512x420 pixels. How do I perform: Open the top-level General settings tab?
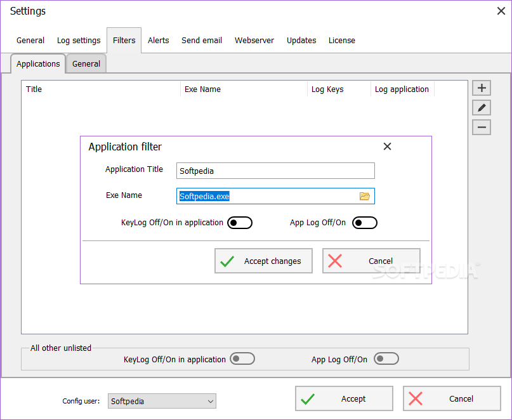[30, 40]
